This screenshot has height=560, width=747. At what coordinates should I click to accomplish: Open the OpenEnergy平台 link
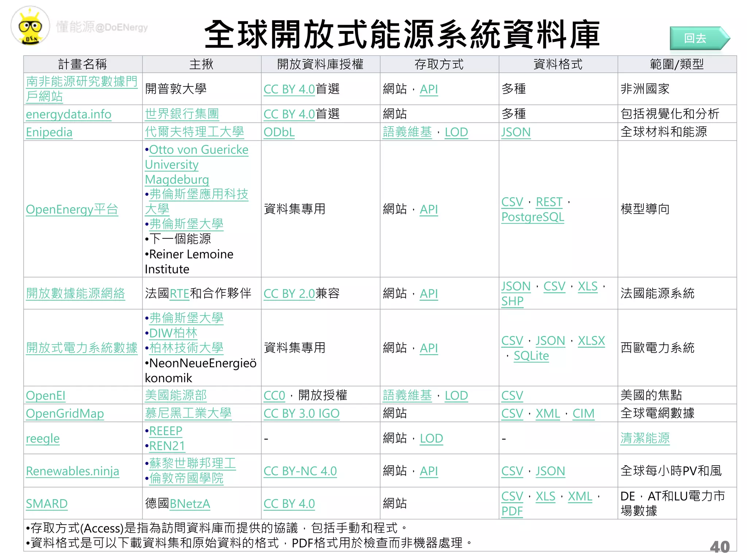pos(72,209)
